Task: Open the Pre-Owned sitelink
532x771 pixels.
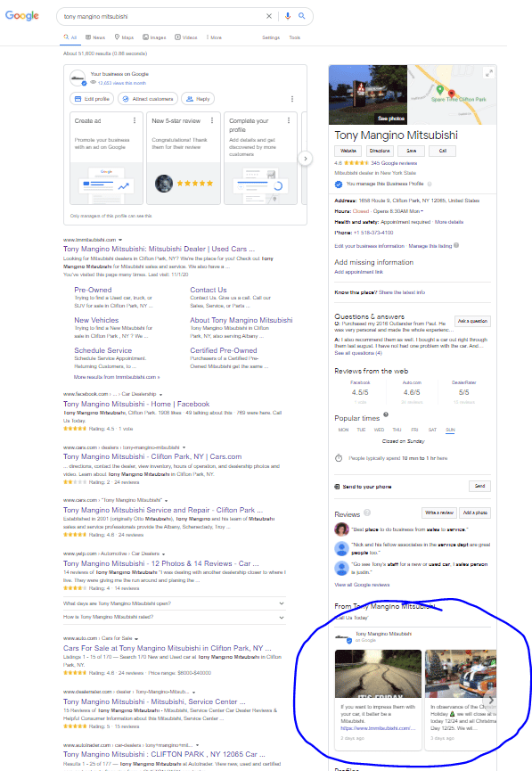Action: tap(93, 290)
